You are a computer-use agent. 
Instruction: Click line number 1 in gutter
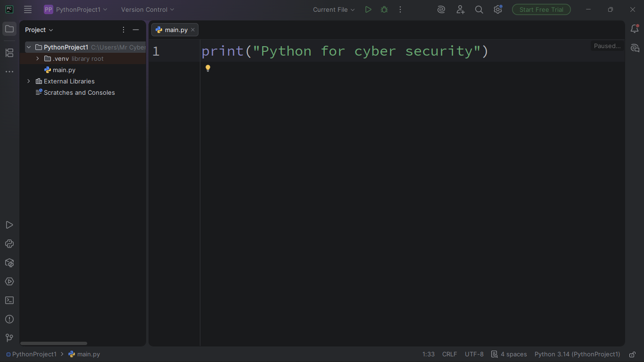156,51
